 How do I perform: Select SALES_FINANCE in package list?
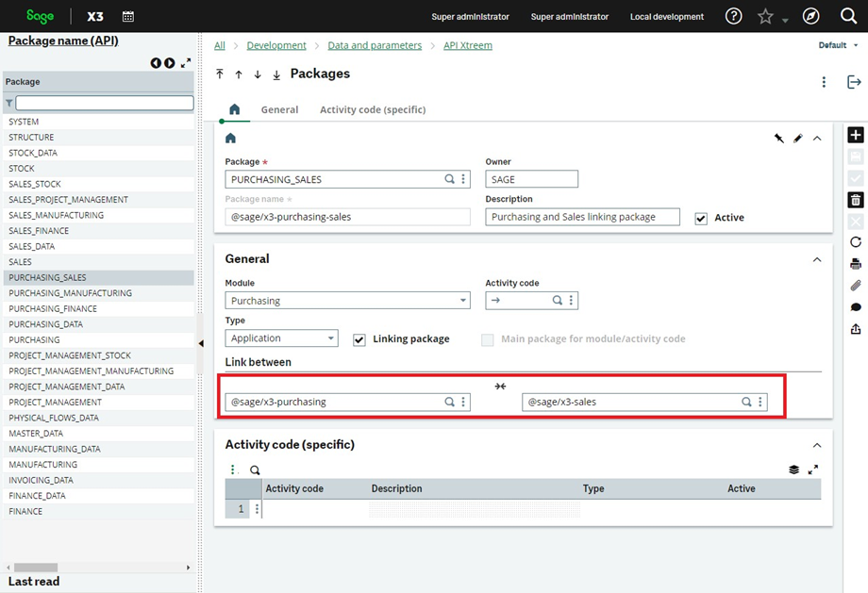(98, 231)
